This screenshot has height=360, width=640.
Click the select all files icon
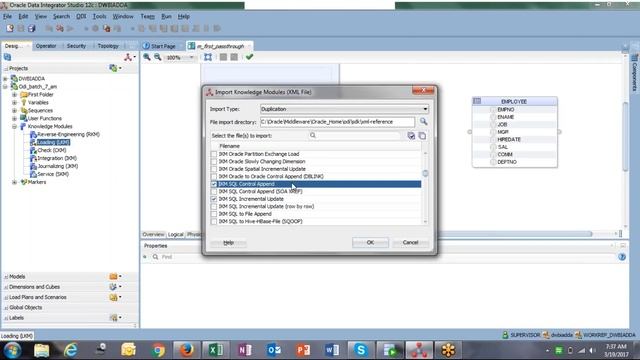[x=411, y=136]
